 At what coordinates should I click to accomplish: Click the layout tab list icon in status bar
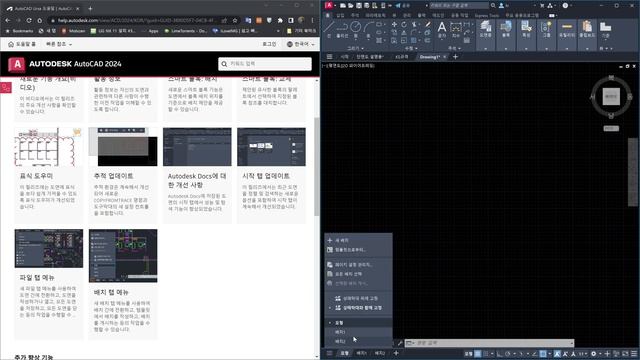[x=329, y=353]
